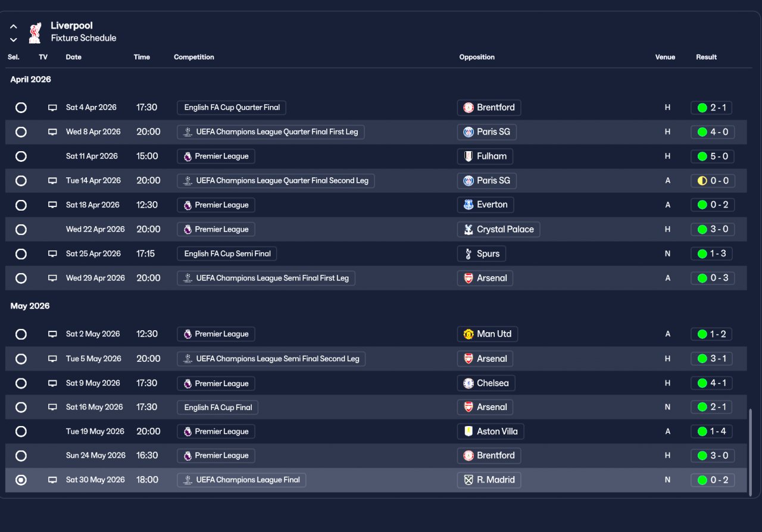Select the radio button for Sat 4 Apr fixture
Image resolution: width=762 pixels, height=532 pixels.
click(21, 108)
